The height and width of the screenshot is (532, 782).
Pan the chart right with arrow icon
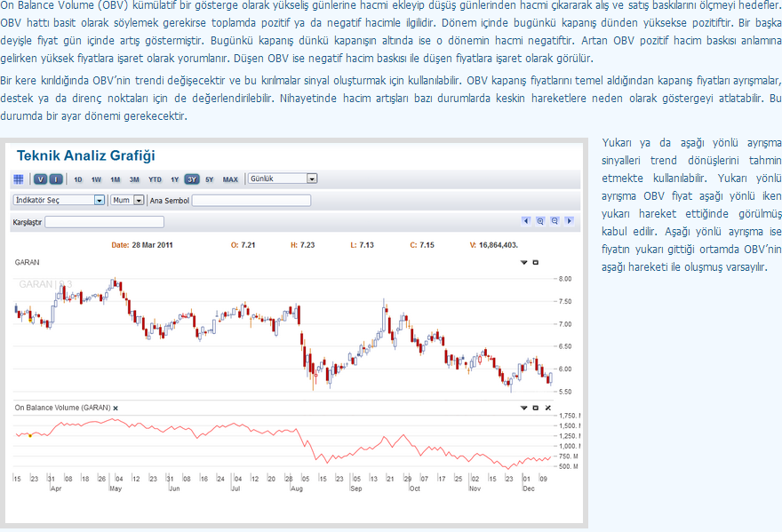pyautogui.click(x=569, y=221)
